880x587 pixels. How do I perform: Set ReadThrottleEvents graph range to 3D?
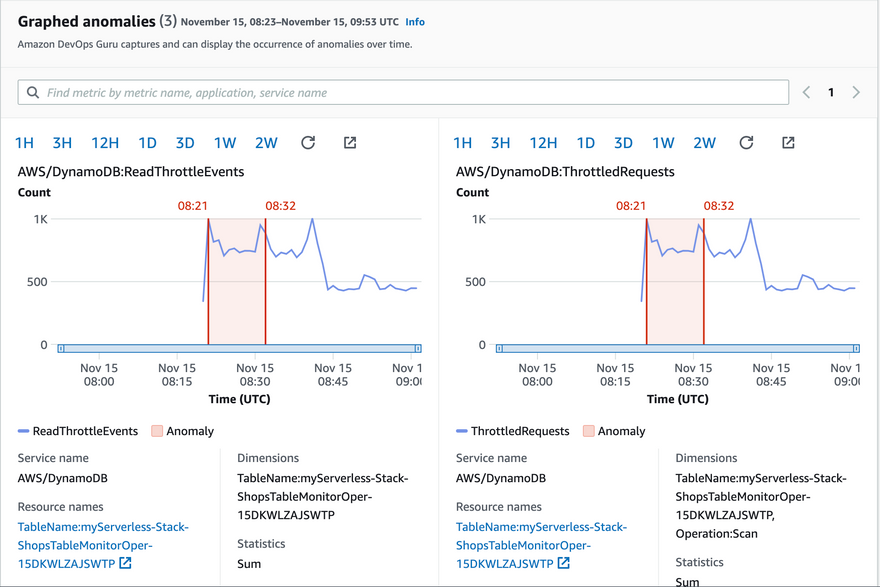click(x=185, y=143)
